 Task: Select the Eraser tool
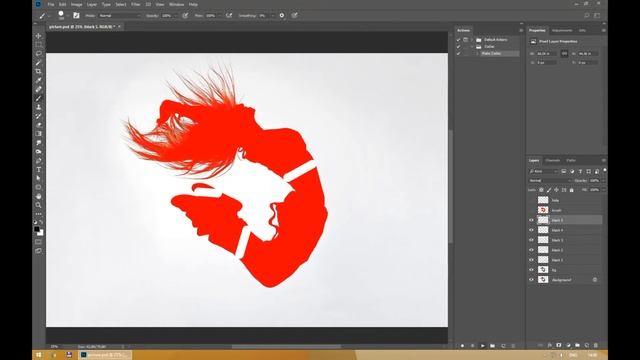point(38,125)
